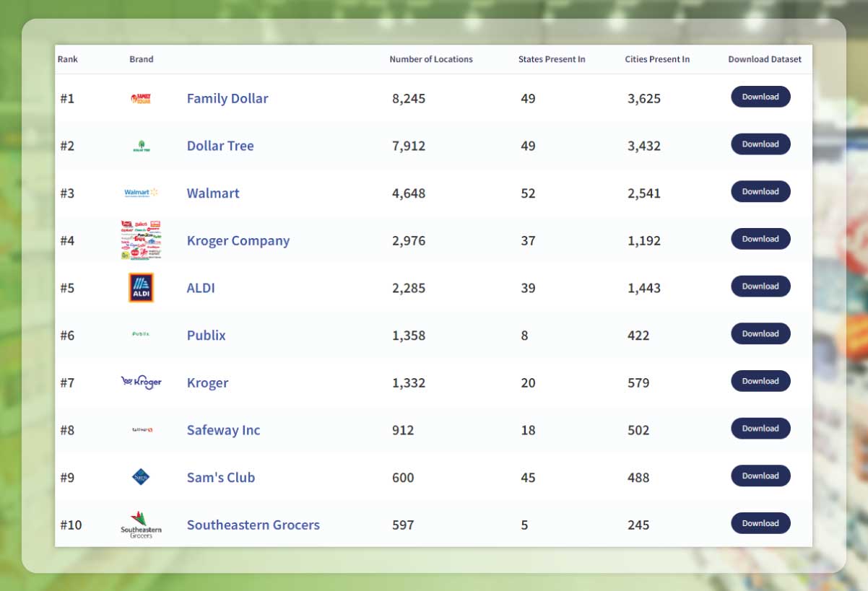Click the Safeway Inc logo icon

tap(142, 430)
